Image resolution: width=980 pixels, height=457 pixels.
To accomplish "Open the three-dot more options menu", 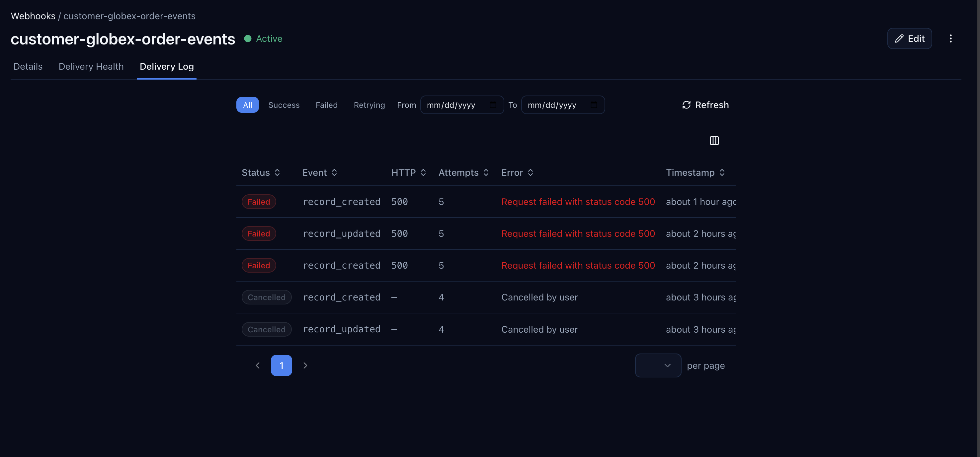I will 950,38.
